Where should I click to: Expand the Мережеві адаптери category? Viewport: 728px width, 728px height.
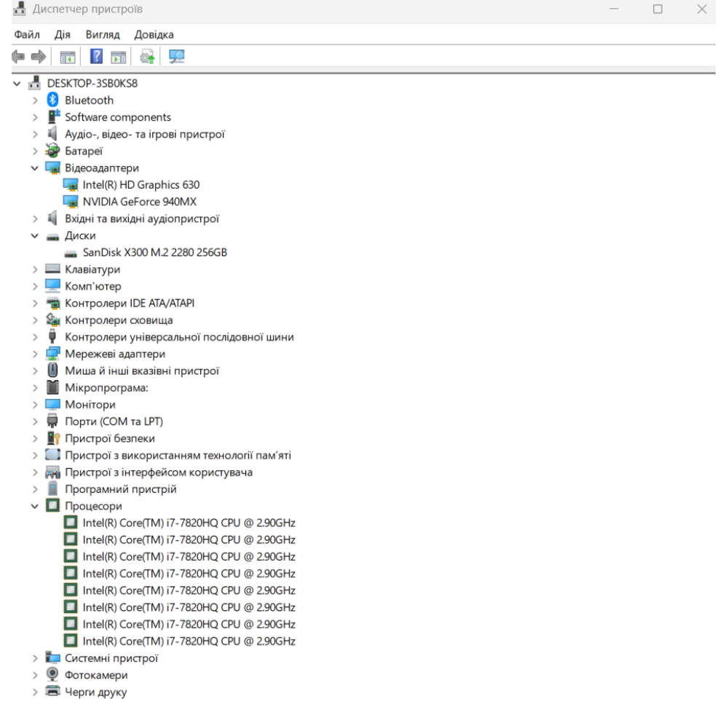(34, 354)
